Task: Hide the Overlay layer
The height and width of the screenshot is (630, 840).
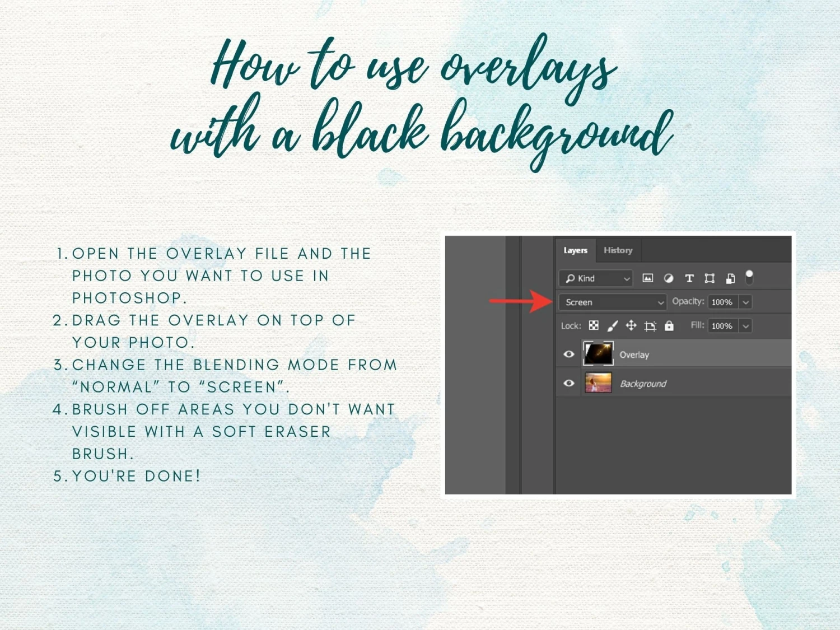Action: tap(569, 354)
